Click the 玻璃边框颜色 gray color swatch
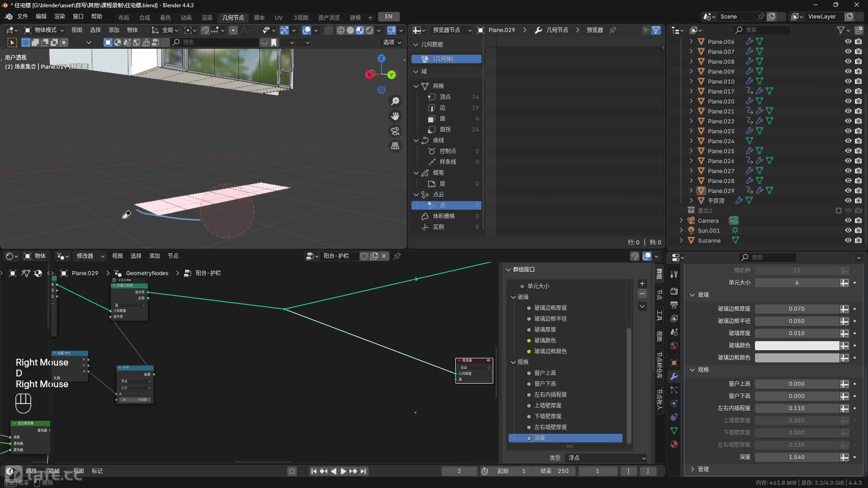Screen dimensions: 868x488 (x=797, y=358)
